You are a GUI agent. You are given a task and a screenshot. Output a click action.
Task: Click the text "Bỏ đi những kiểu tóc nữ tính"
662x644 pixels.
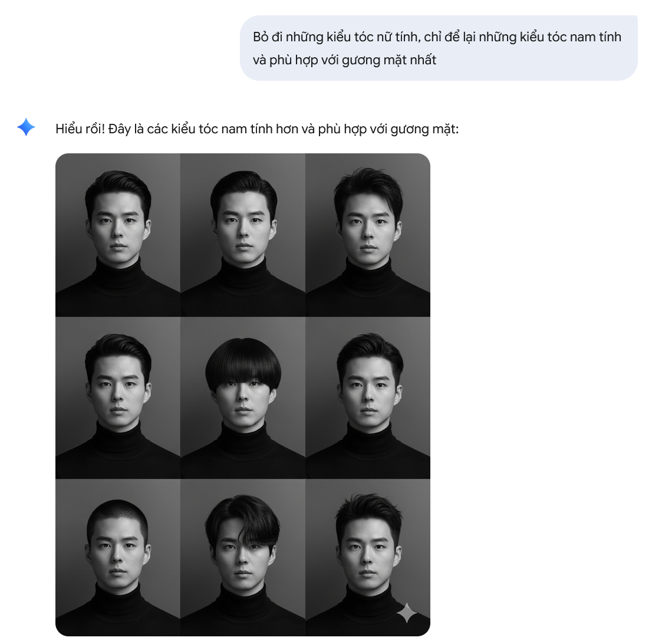tap(336, 37)
